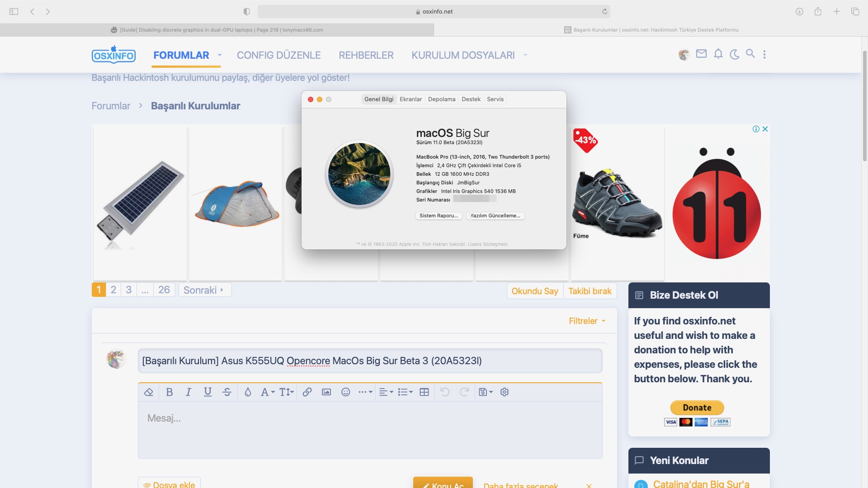
Task: Expand the KURULUM DOSYALARI menu arrow
Action: [x=525, y=55]
